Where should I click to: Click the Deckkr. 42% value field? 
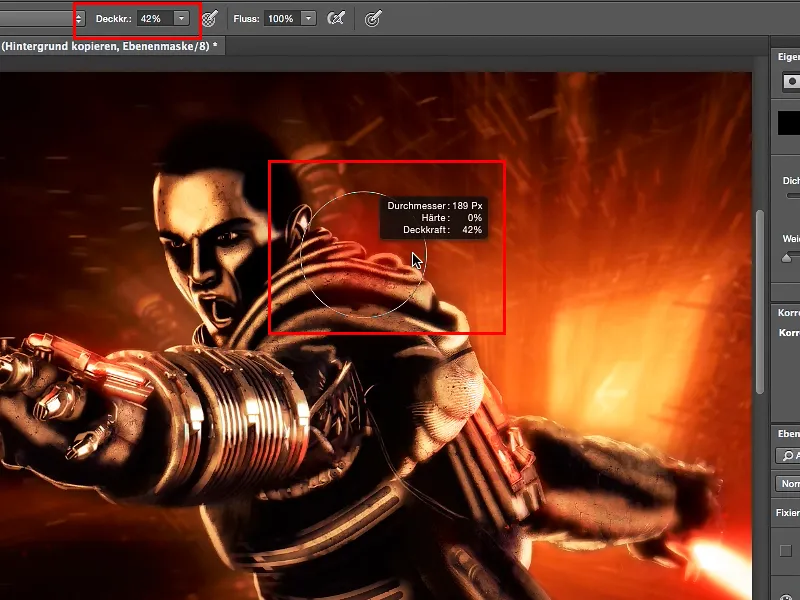coord(152,18)
